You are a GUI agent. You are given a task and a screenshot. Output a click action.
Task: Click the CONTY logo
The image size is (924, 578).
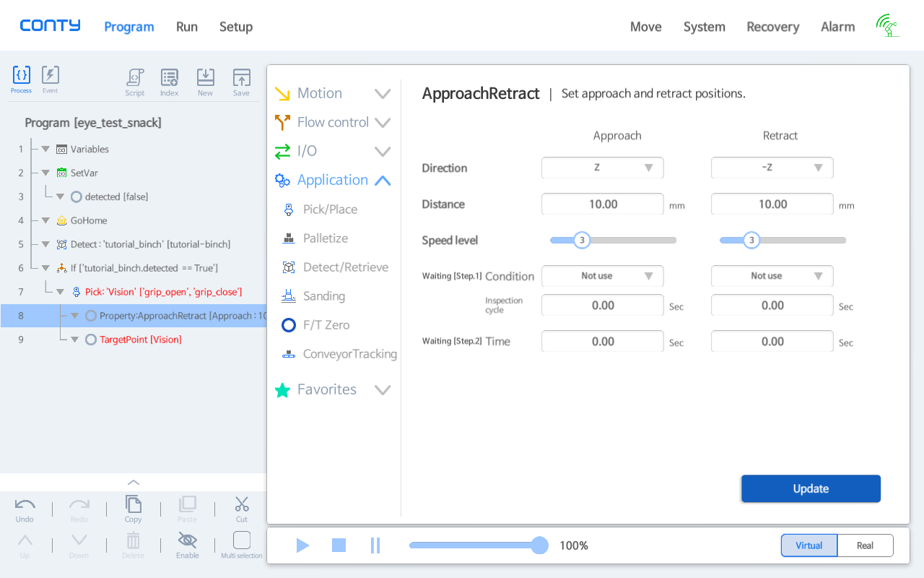click(51, 26)
